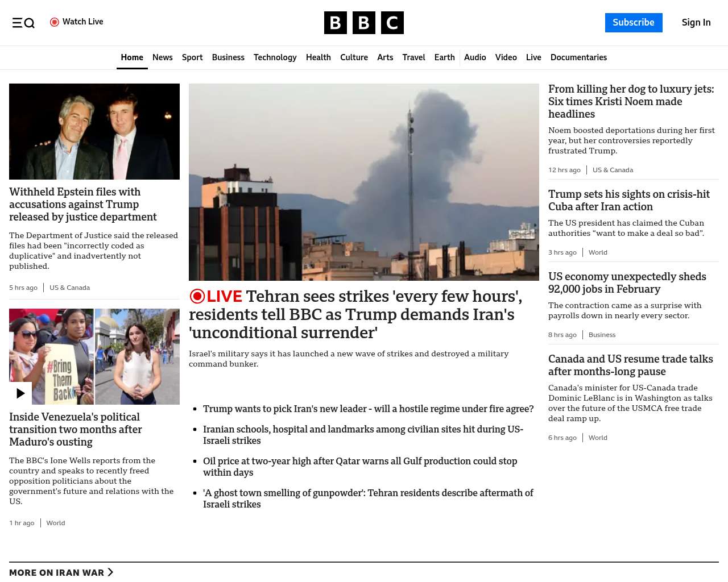728x582 pixels.
Task: Click the Sign In link
Action: tap(696, 23)
